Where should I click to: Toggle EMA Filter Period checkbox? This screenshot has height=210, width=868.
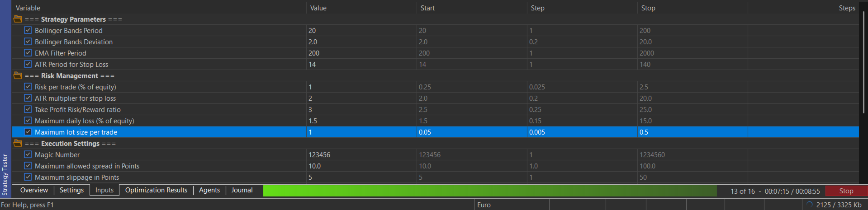coord(28,53)
